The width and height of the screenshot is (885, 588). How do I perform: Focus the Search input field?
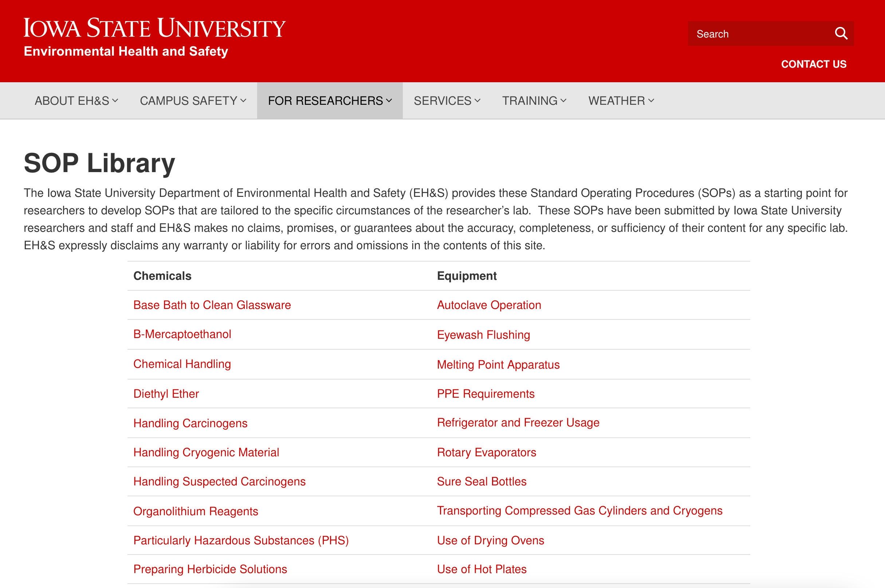point(760,34)
